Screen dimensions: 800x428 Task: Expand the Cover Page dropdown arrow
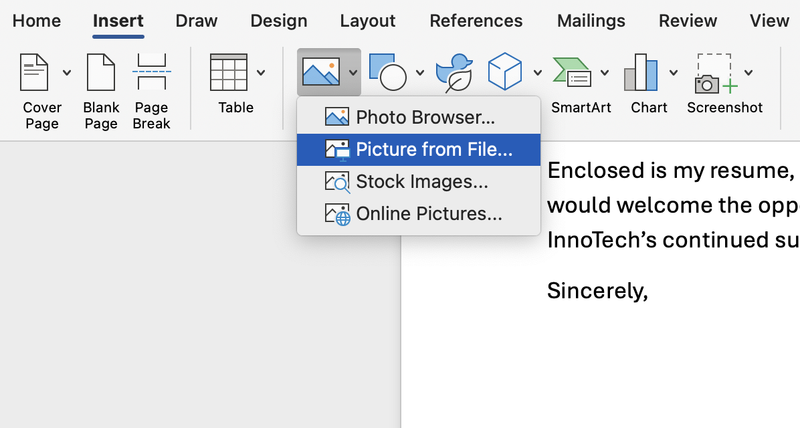coord(67,73)
